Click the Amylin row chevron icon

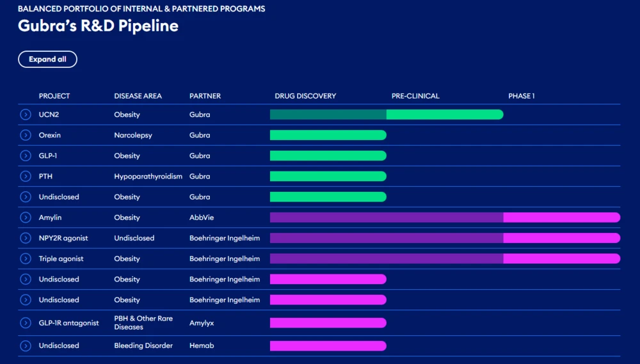tap(26, 218)
